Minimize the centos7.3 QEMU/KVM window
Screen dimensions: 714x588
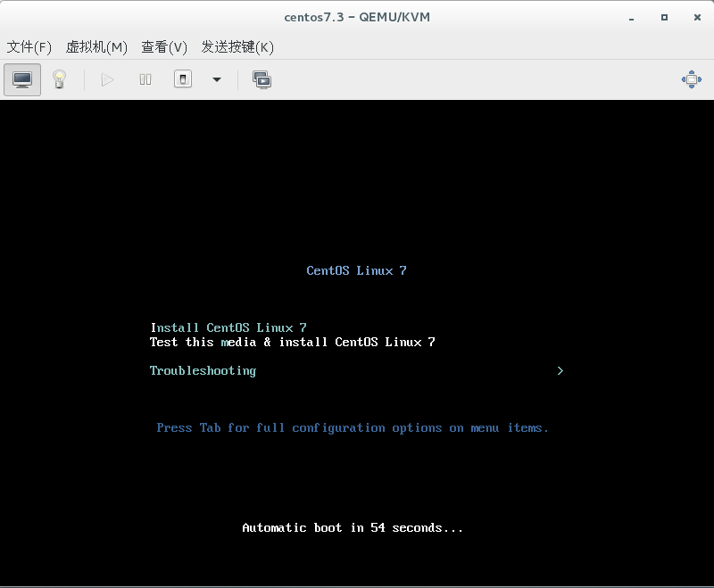click(x=631, y=18)
